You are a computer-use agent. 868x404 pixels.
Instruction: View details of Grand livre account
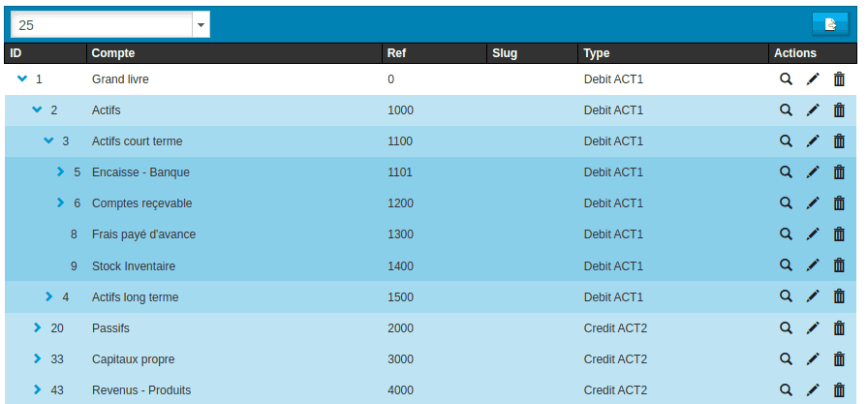[786, 79]
